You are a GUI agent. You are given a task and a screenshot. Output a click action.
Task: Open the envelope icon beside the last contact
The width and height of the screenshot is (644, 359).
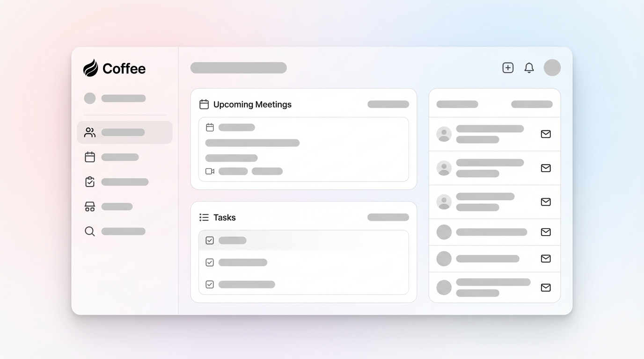(546, 287)
